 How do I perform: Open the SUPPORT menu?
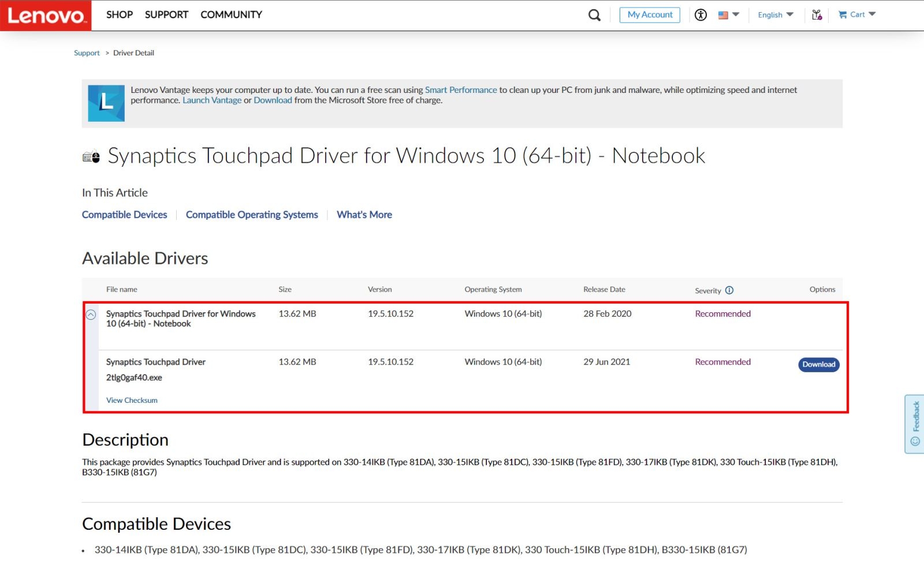166,14
